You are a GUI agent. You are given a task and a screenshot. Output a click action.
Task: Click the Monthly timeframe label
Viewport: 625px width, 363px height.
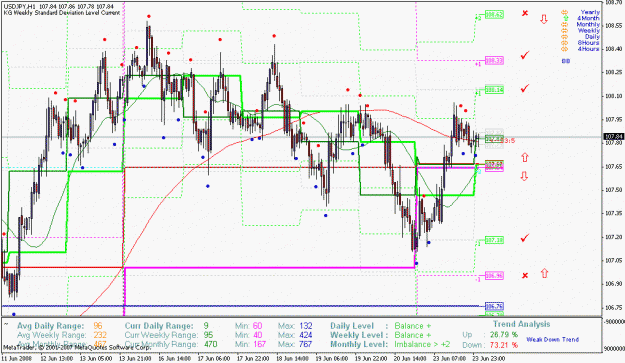588,25
